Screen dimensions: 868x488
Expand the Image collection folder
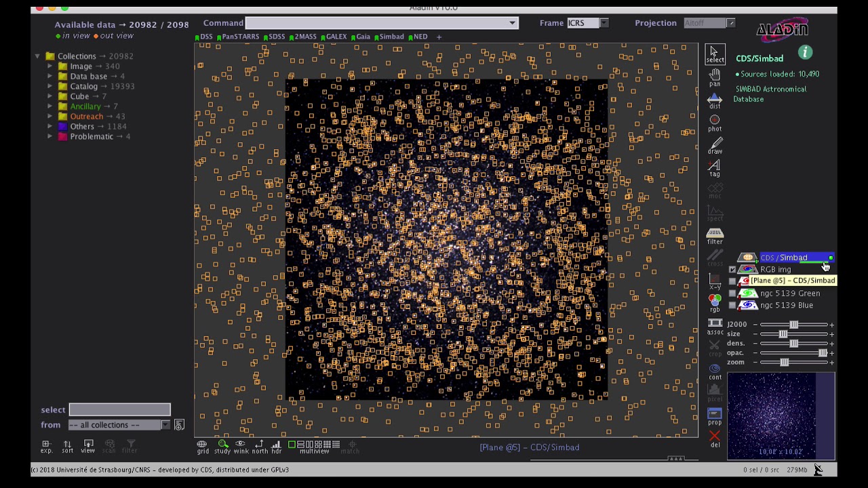click(x=50, y=66)
